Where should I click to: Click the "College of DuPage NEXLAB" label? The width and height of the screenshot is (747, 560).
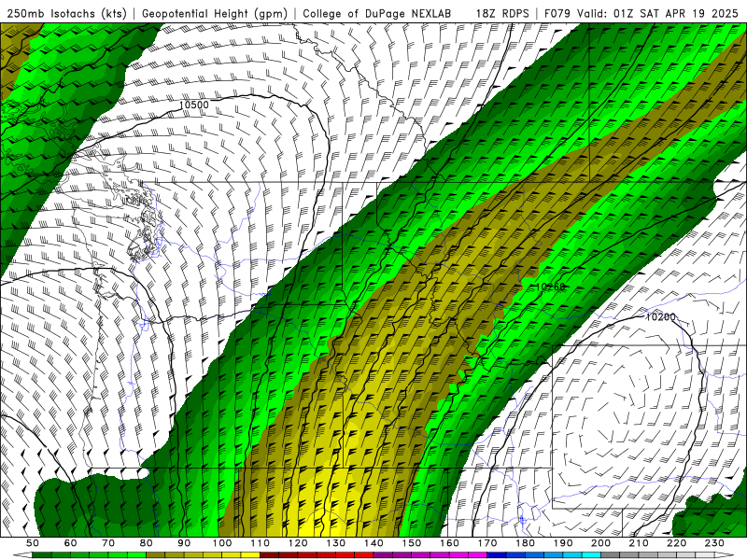[x=377, y=13]
